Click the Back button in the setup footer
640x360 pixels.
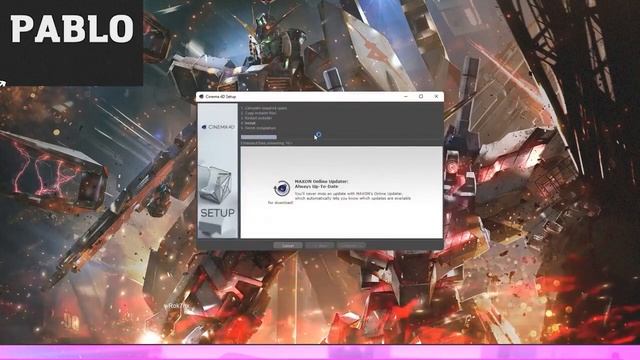320,246
